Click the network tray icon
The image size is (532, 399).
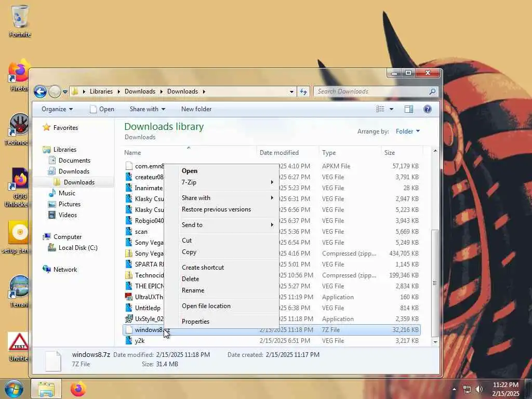(467, 389)
